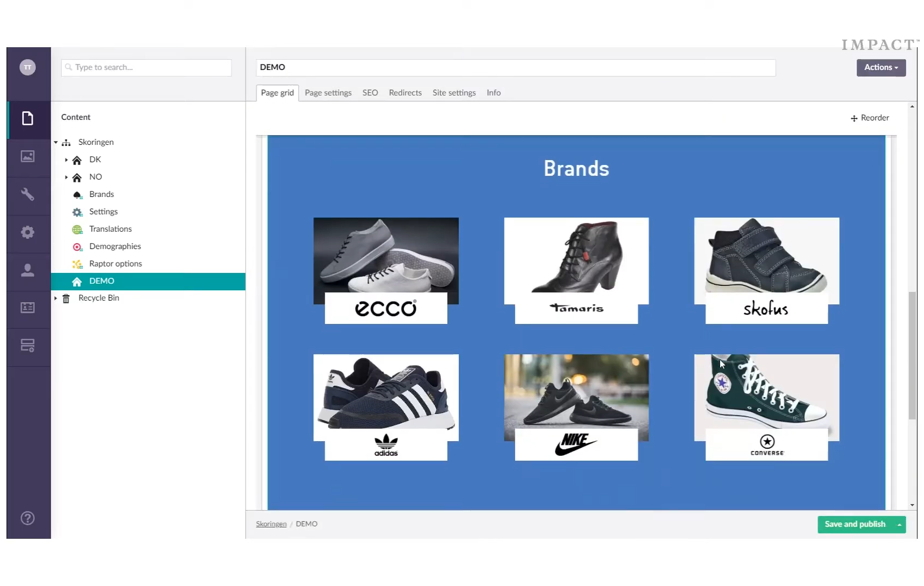Click the Converse sneaker image
Screen dimensions: 924x586
[767, 397]
